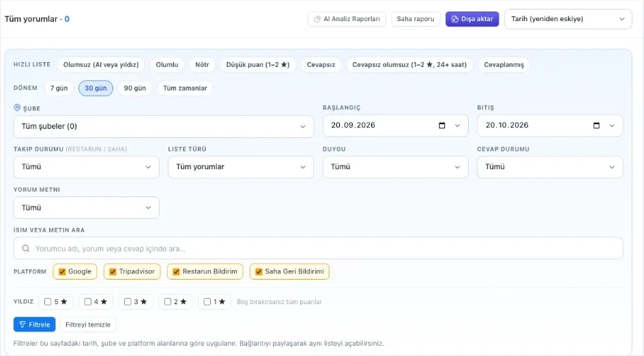Click the Başlangıç date value 20.09.2026
Image resolution: width=644 pixels, height=356 pixels.
tap(353, 125)
